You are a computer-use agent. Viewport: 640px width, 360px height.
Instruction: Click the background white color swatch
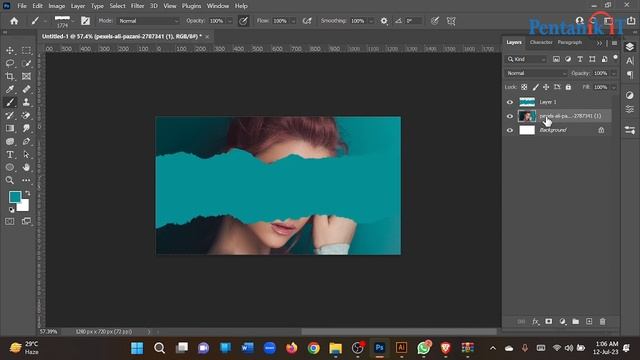point(24,207)
